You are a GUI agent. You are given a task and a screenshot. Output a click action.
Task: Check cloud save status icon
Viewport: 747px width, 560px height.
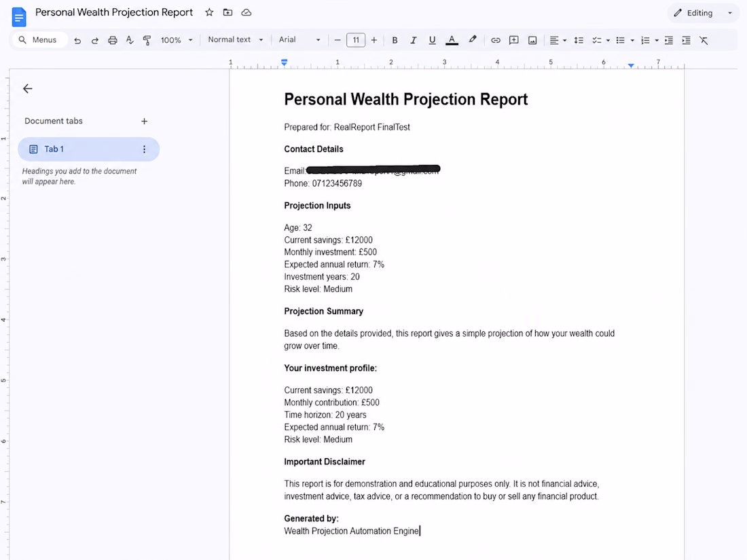[247, 12]
